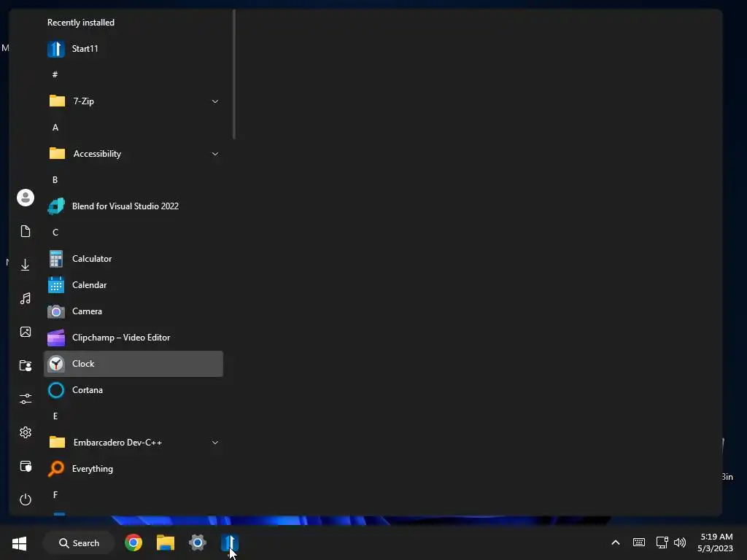Expand the Accessibility folder chevron

pyautogui.click(x=215, y=154)
